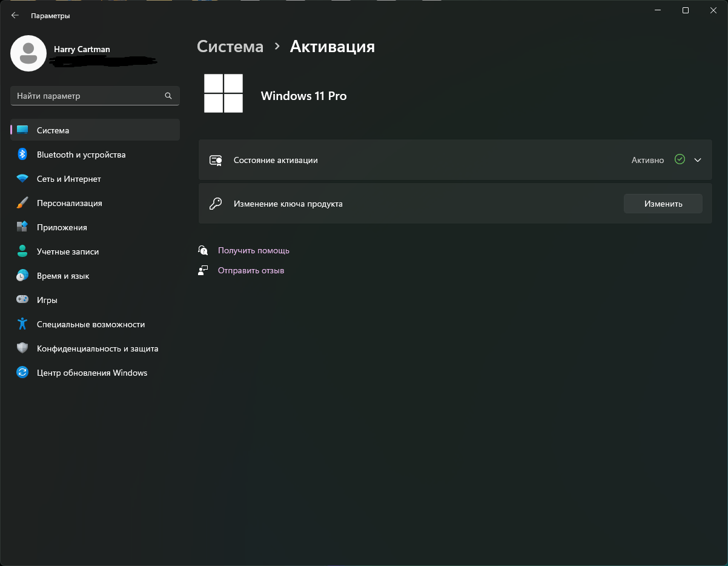Click the product key icon
728x566 pixels.
tap(216, 204)
